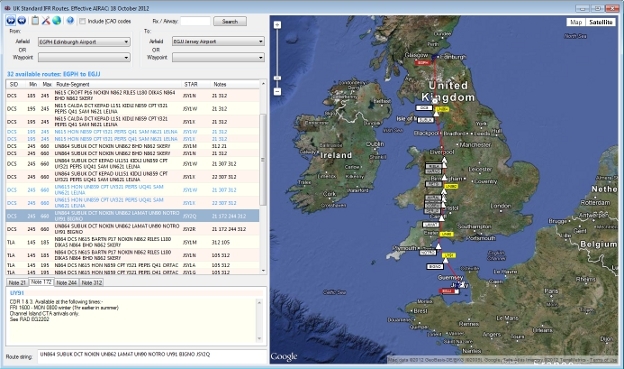Click the Google logo on the map
Image resolution: width=624 pixels, height=369 pixels.
(x=284, y=357)
